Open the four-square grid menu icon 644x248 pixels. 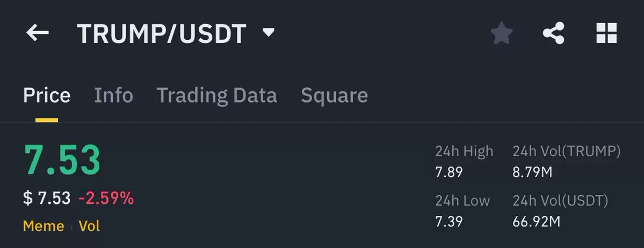point(606,33)
